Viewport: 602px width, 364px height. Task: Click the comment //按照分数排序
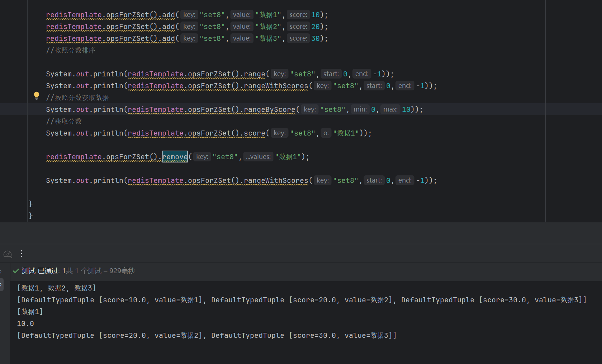coord(71,50)
